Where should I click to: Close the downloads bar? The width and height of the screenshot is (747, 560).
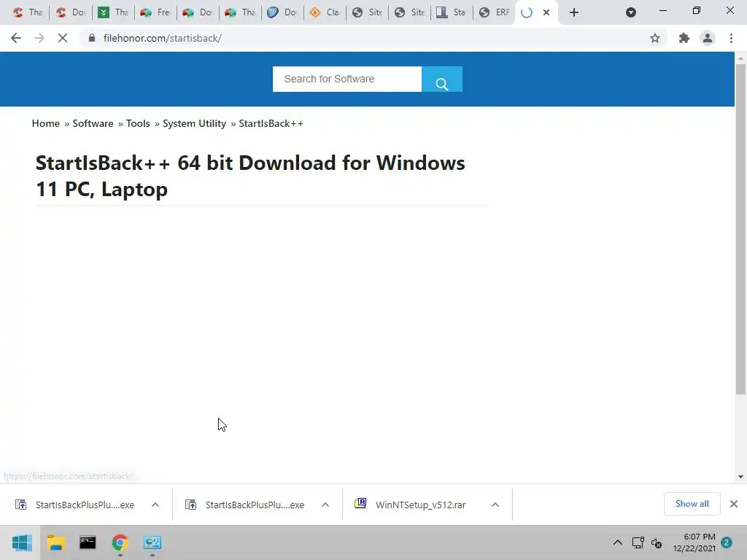click(734, 504)
